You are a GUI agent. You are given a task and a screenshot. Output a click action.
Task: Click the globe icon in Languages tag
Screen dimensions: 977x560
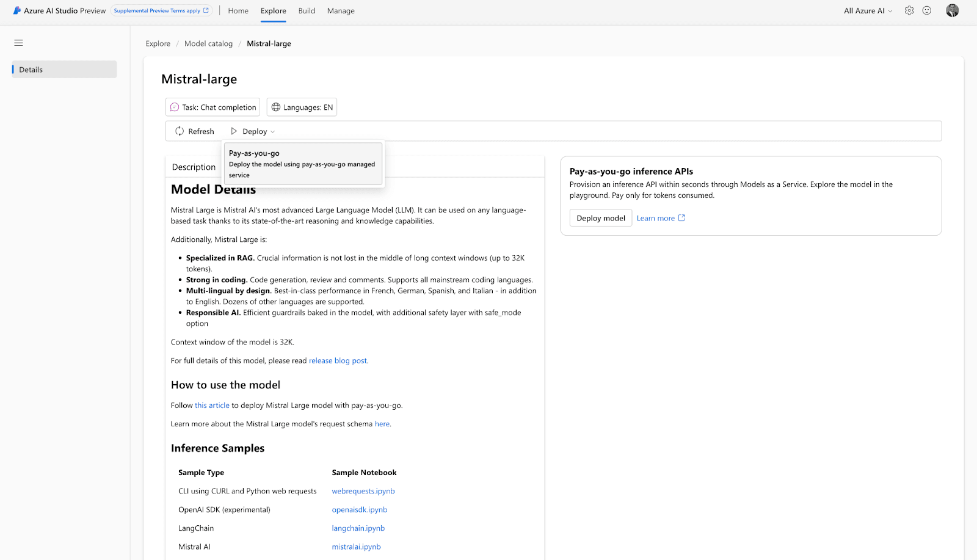click(276, 107)
